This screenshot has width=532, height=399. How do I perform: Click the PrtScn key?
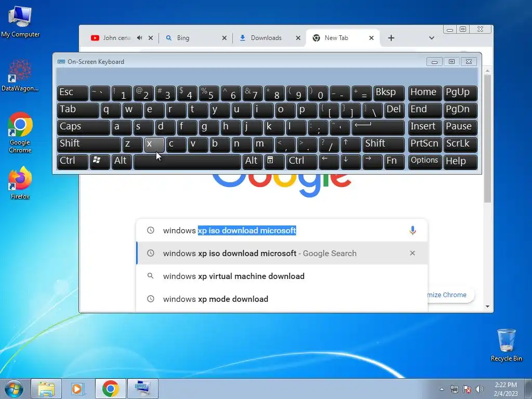pyautogui.click(x=425, y=144)
